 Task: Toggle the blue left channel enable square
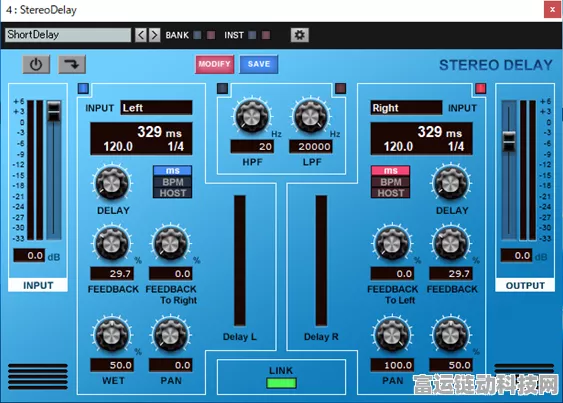click(83, 88)
